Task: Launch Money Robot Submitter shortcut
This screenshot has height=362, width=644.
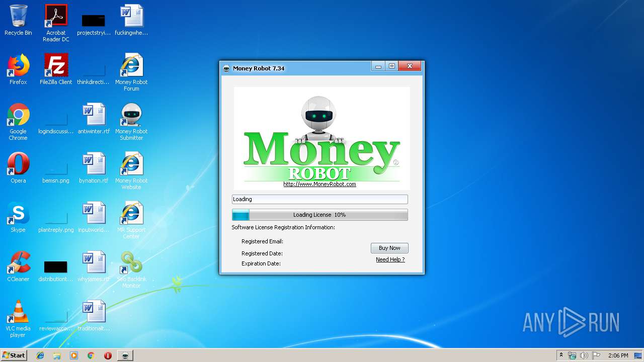Action: 131,122
